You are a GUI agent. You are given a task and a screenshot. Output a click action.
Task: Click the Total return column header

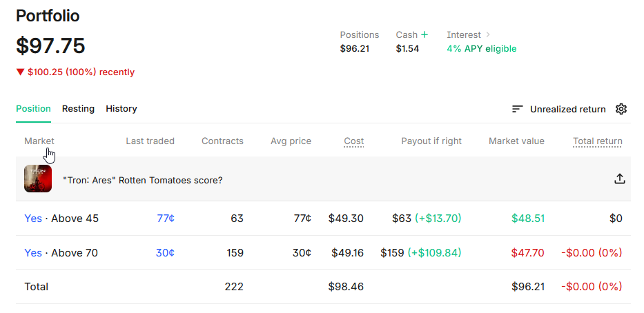point(597,141)
